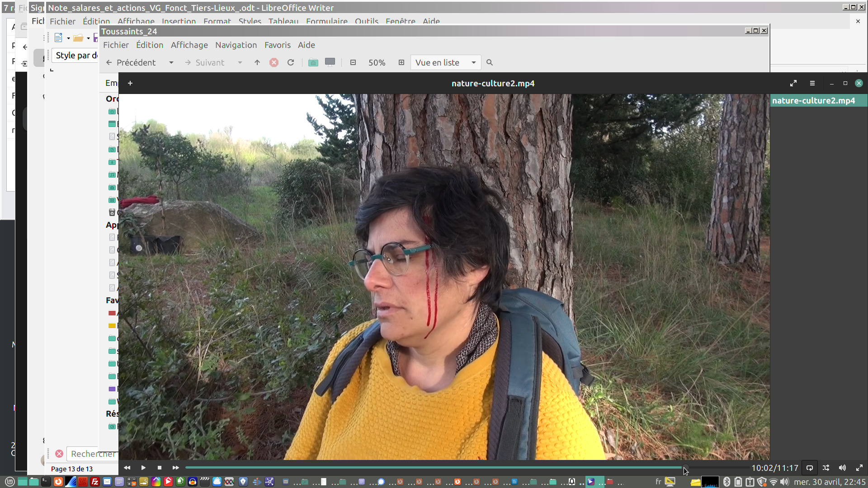Click the plus icon to add media
This screenshot has height=488, width=868.
tap(130, 83)
